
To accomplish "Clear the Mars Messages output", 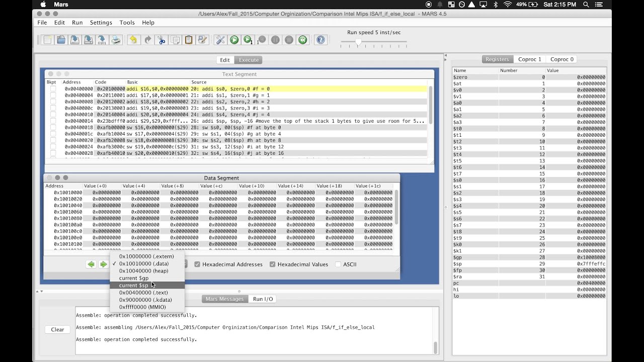I will (57, 330).
